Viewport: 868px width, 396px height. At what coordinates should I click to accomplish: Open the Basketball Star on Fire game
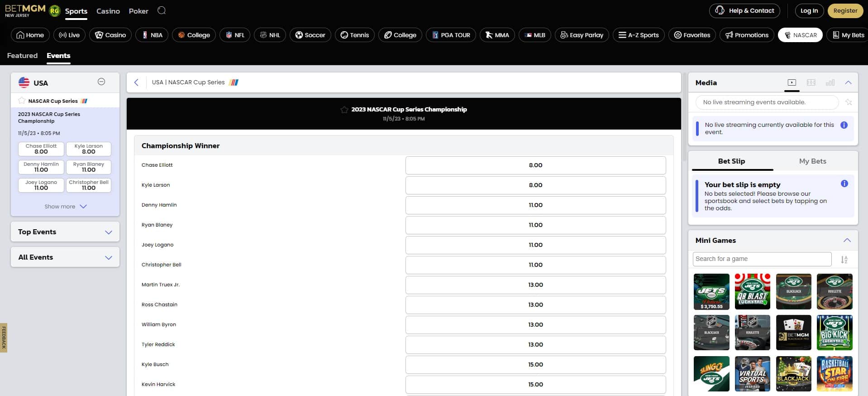click(835, 374)
